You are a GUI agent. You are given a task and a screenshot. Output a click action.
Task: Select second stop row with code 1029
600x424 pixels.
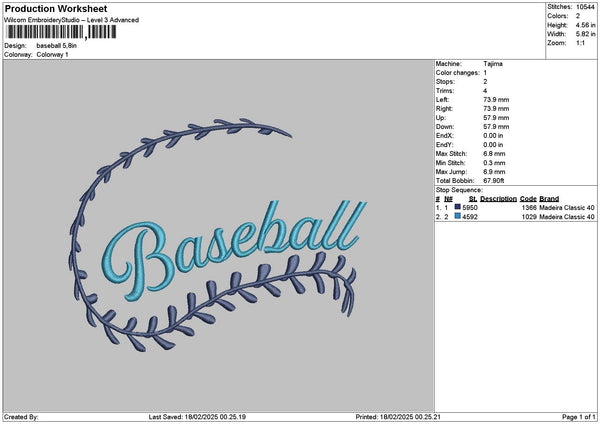coord(528,216)
